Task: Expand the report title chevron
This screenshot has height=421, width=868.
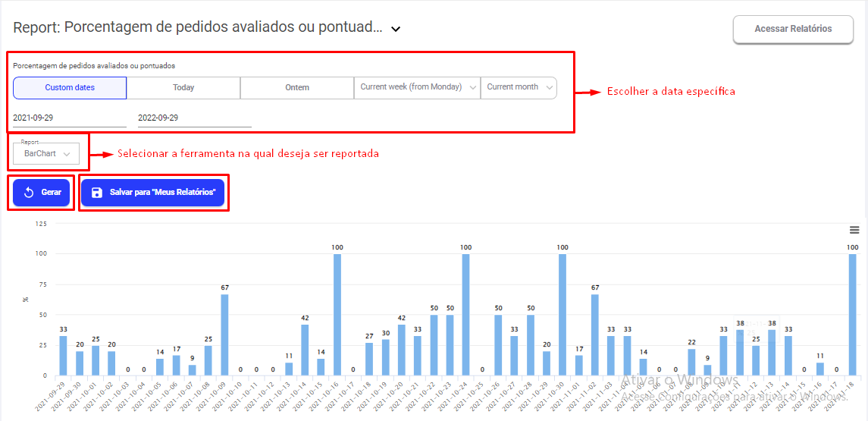Action: [395, 29]
